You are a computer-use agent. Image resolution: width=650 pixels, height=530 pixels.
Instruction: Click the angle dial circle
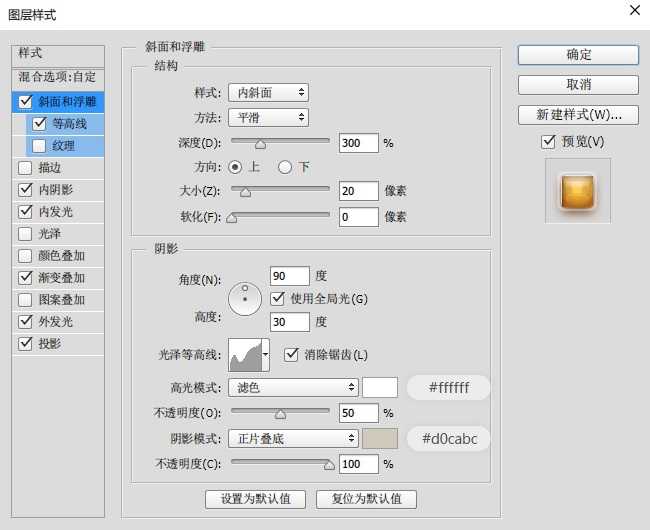[244, 297]
